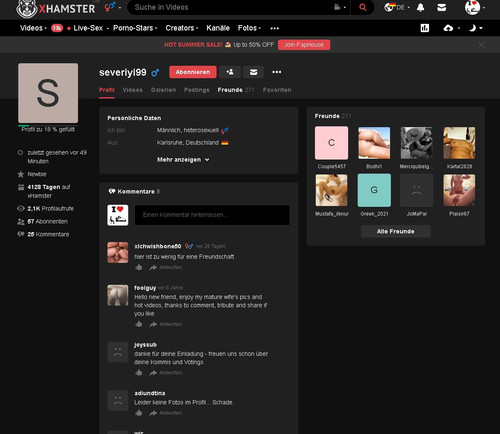Viewport: 500px width, 434px height.
Task: Open the orientation selector next to the logo
Action: point(113,7)
